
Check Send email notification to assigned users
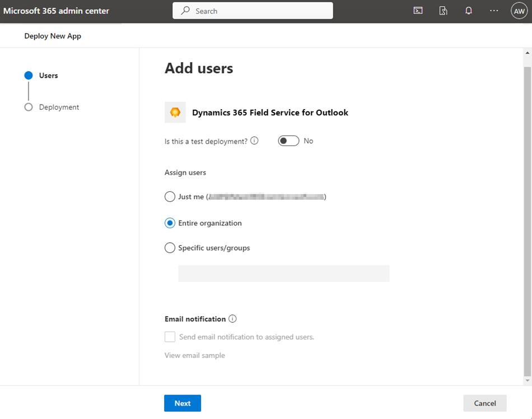click(170, 337)
